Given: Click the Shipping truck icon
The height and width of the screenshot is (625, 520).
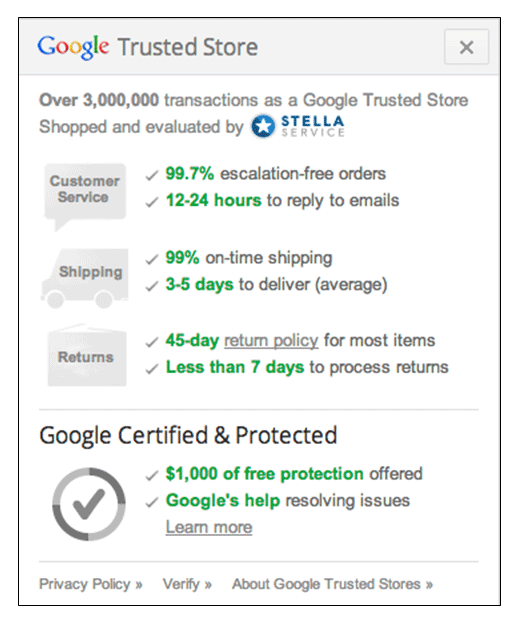Looking at the screenshot, I should tap(84, 278).
